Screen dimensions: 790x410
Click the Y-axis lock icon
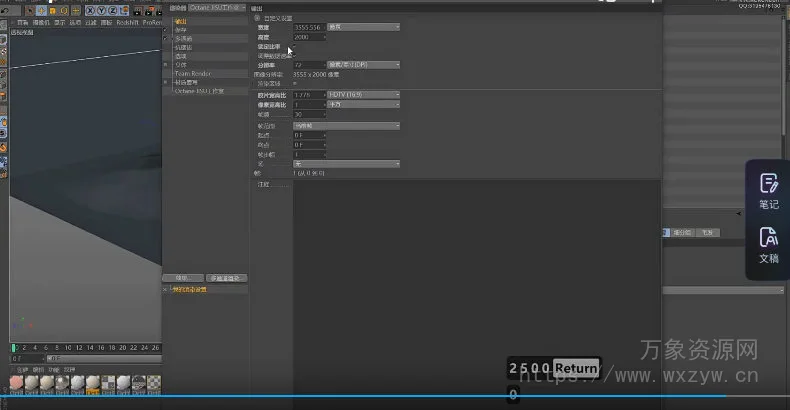pos(99,10)
